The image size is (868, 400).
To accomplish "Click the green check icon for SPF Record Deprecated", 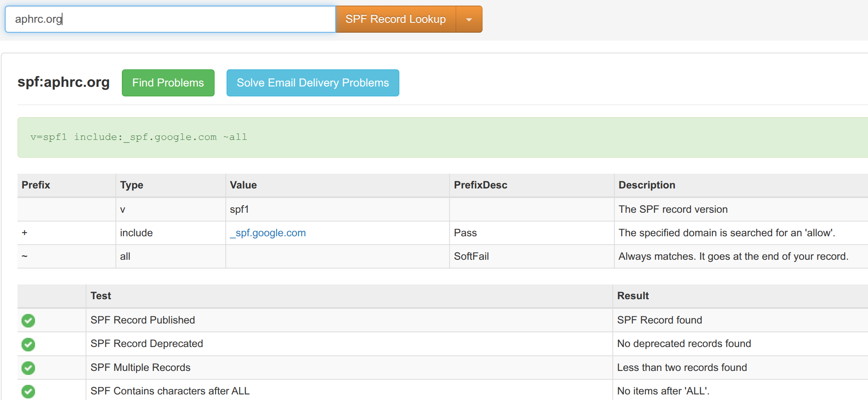I will (x=28, y=344).
